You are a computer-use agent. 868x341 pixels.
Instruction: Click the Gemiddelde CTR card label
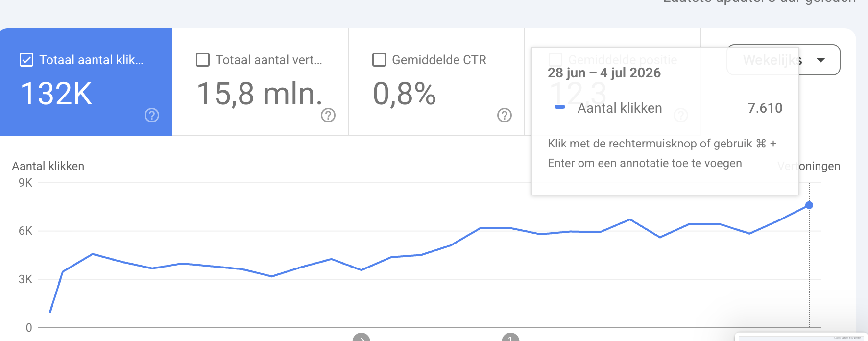click(x=439, y=60)
